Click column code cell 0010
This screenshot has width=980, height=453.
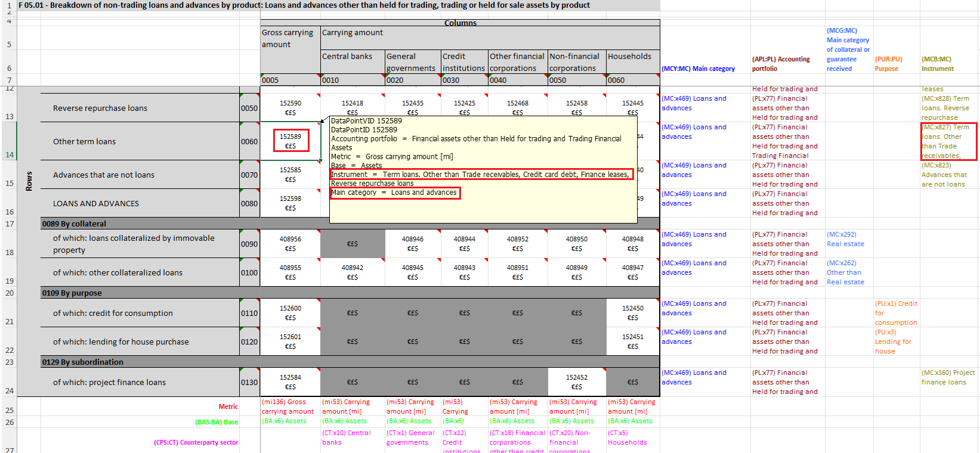click(x=353, y=80)
